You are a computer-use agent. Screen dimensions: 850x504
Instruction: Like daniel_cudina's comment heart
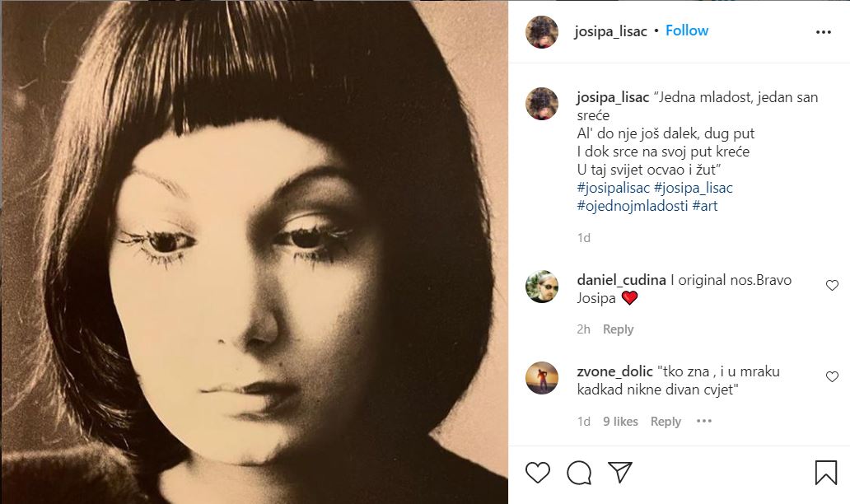pyautogui.click(x=832, y=285)
